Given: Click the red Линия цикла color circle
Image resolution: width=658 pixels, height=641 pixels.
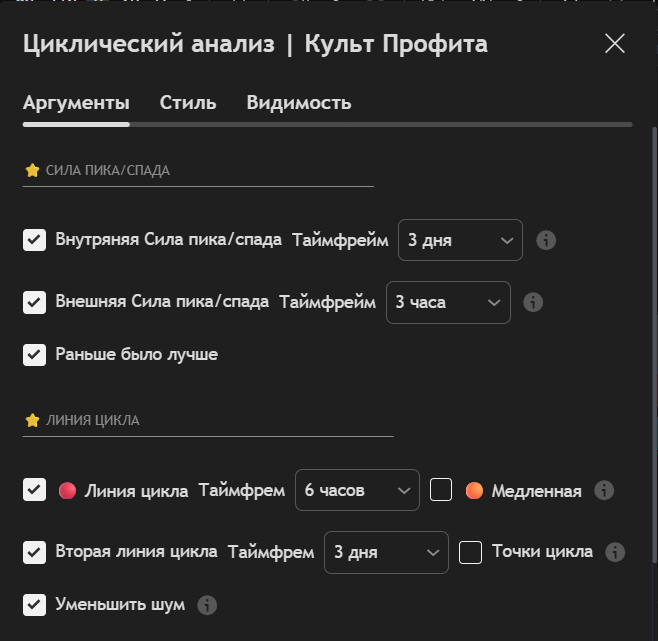Looking at the screenshot, I should point(67,490).
